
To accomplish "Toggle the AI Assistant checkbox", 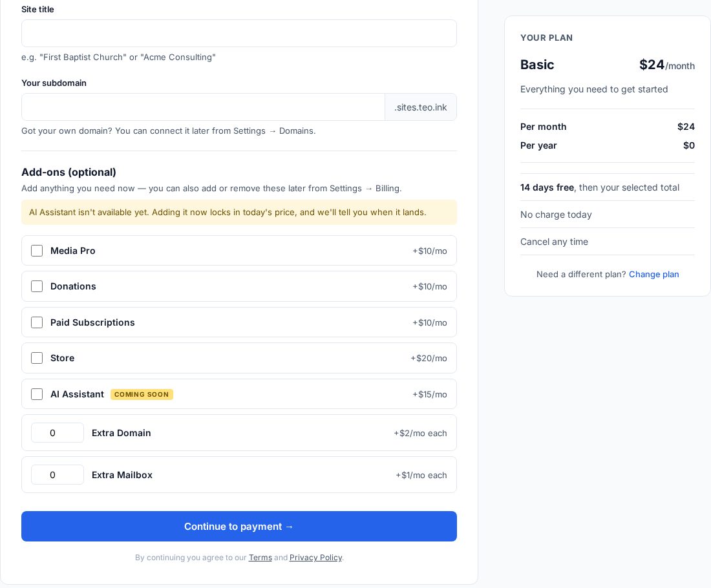I will (37, 394).
